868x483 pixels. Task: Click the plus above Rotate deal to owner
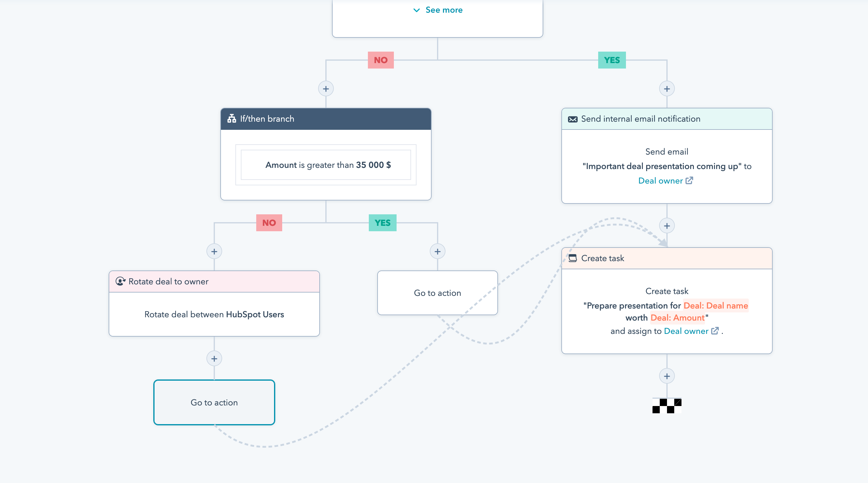[x=215, y=251]
